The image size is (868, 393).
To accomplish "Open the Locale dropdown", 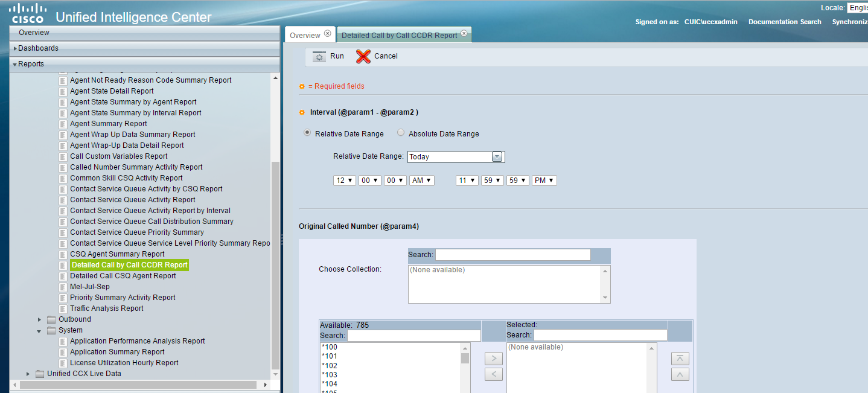I will point(857,8).
